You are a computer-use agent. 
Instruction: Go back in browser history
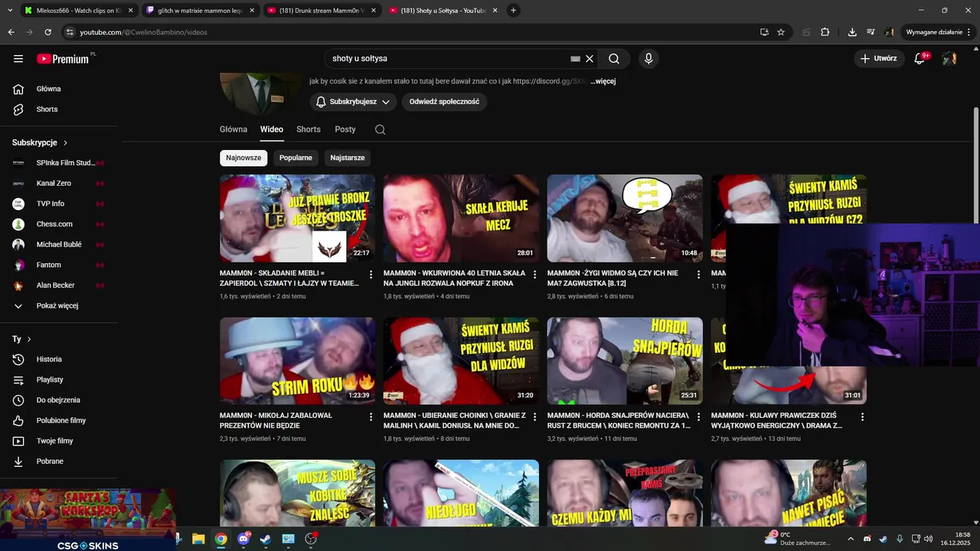click(x=11, y=32)
